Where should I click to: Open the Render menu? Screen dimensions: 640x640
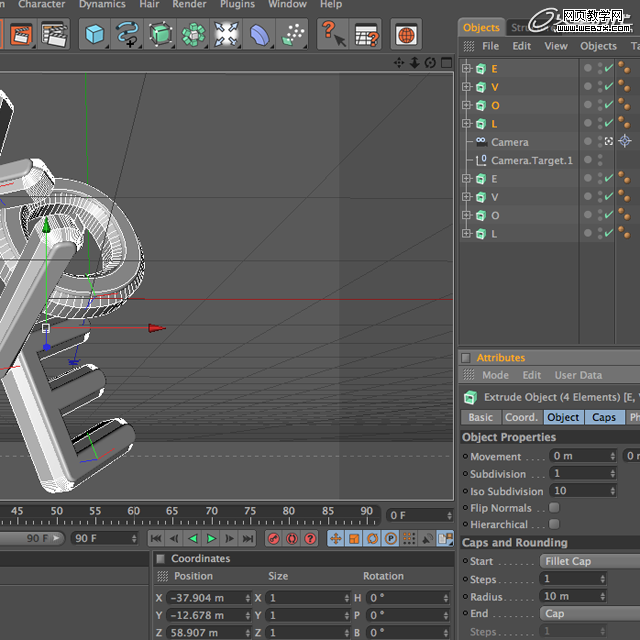coord(189,4)
